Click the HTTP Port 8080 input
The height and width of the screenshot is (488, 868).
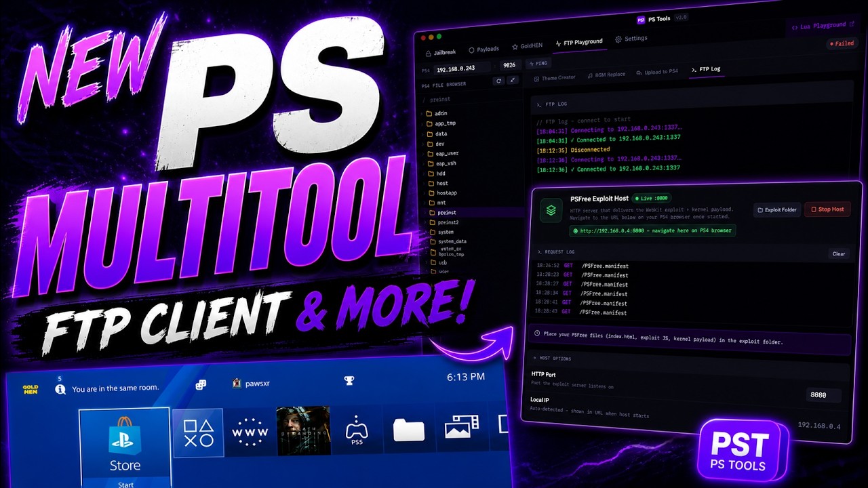825,395
